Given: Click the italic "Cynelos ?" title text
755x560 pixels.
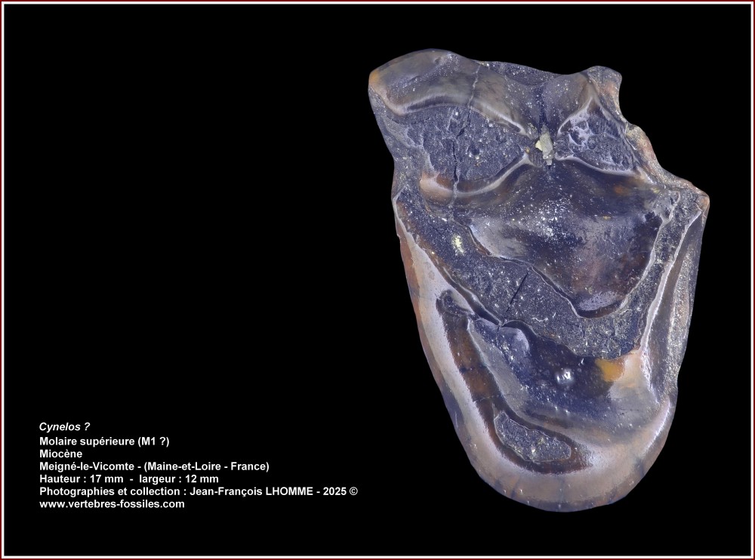Looking at the screenshot, I should 64,426.
